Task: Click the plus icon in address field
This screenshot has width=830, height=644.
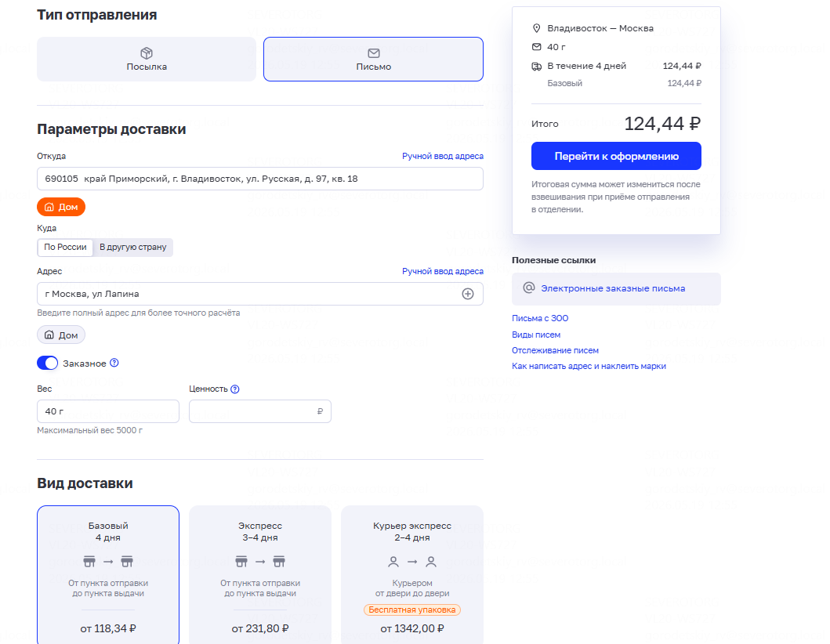Action: pos(468,294)
